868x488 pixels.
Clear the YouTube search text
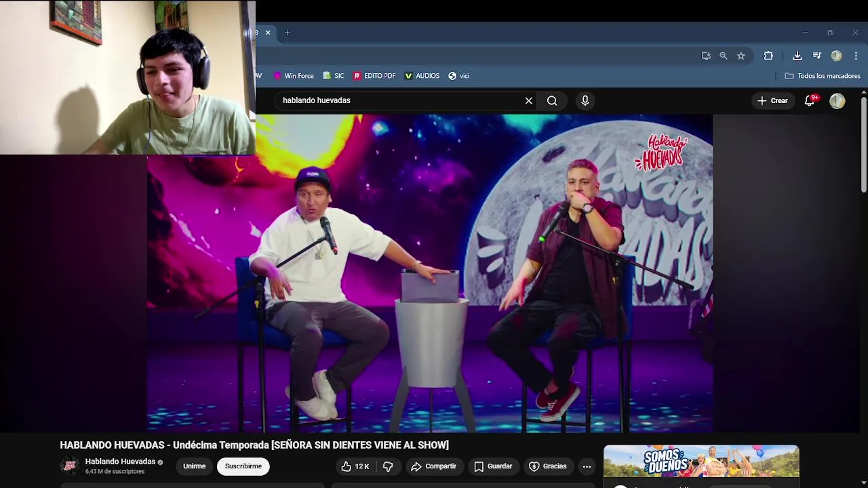529,100
